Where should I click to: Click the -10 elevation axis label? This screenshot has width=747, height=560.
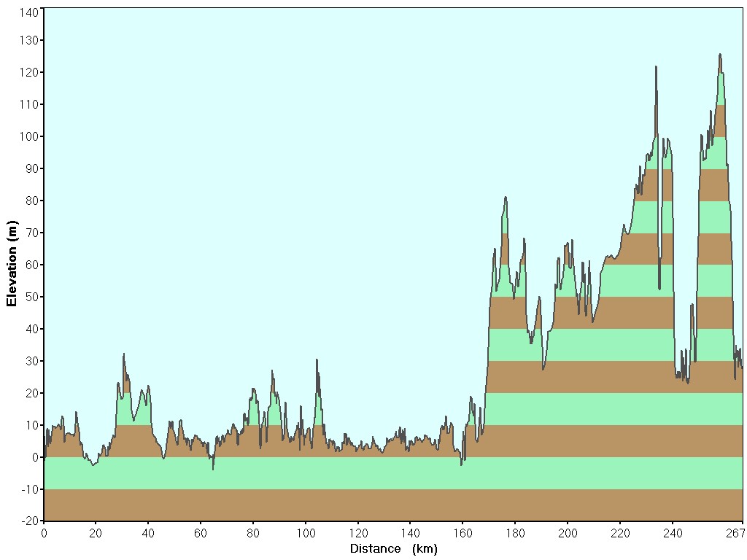click(30, 489)
